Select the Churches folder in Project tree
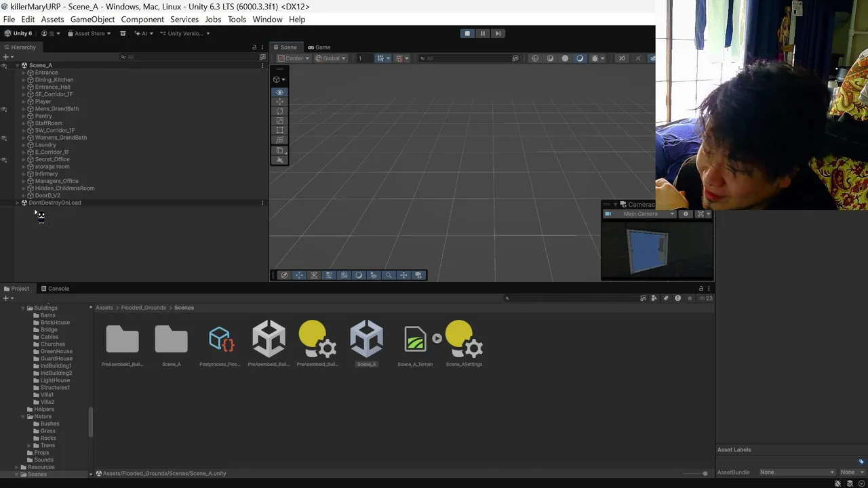Viewport: 868px width, 488px height. pos(52,344)
